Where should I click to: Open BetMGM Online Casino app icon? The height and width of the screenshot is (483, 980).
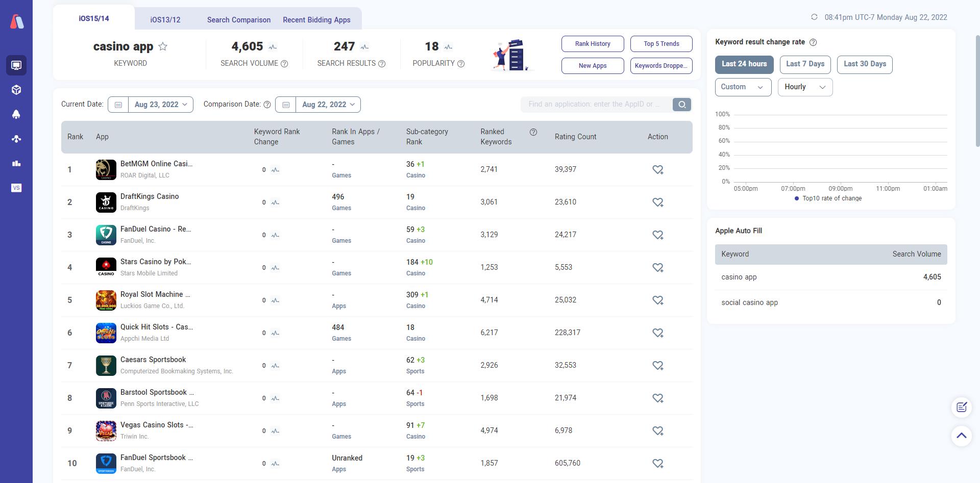106,170
